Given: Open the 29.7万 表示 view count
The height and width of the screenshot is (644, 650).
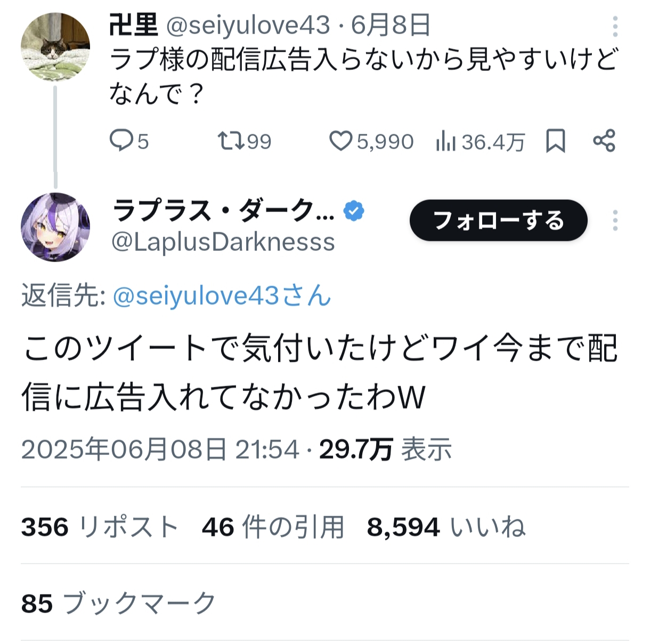Looking at the screenshot, I should point(385,449).
